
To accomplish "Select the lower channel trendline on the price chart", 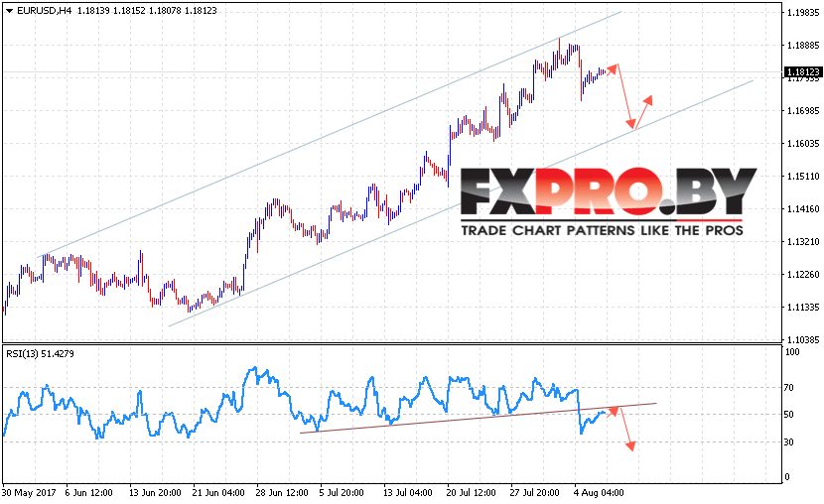I will (x=462, y=203).
